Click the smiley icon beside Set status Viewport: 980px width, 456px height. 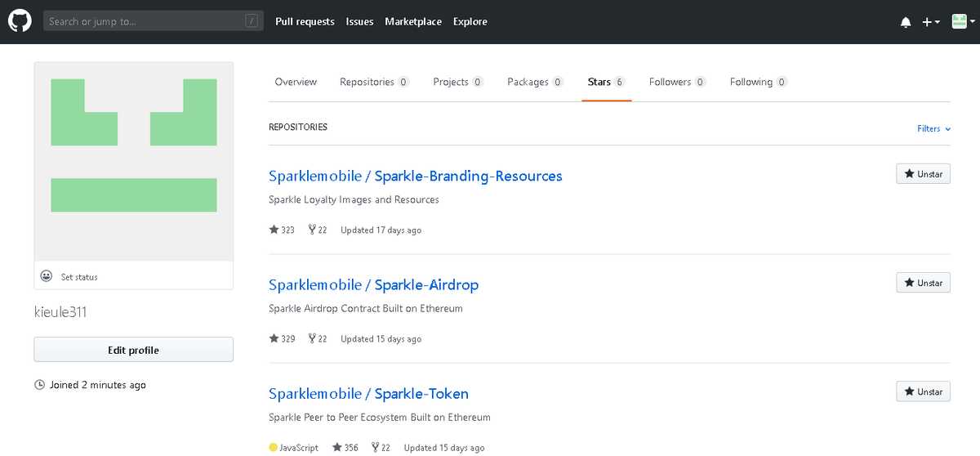47,276
